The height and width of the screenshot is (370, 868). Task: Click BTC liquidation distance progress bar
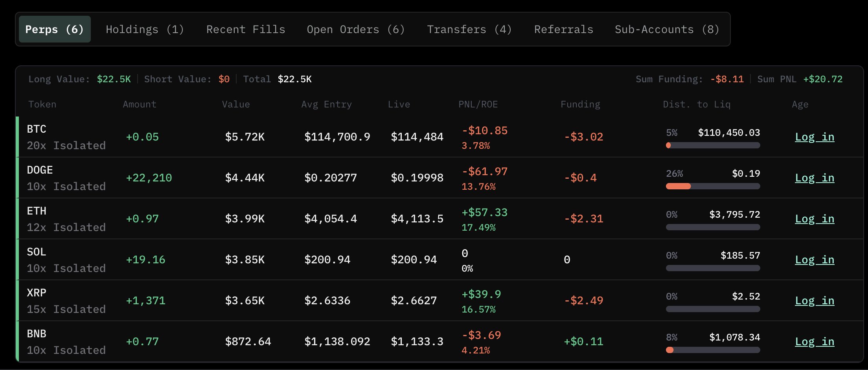click(x=713, y=145)
